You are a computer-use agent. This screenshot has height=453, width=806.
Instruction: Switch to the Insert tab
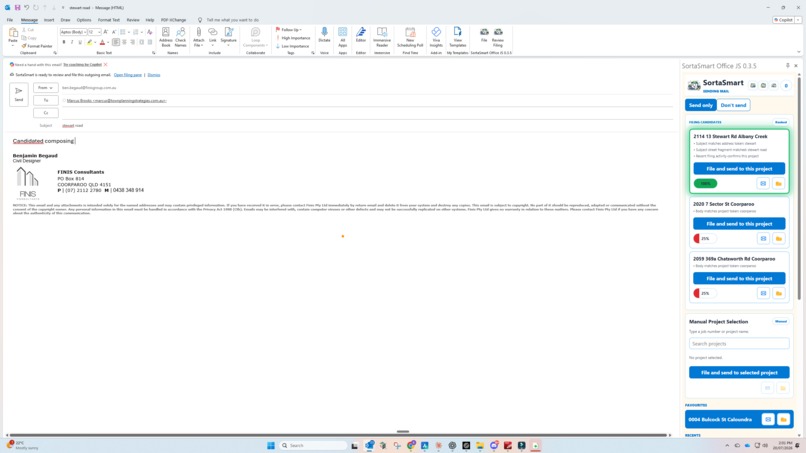pyautogui.click(x=49, y=20)
